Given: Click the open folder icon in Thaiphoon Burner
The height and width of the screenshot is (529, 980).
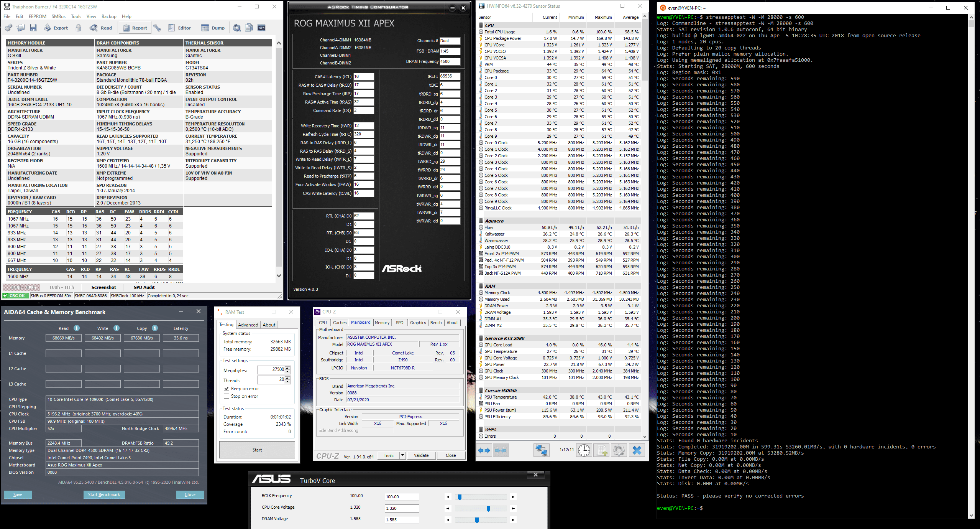Looking at the screenshot, I should pos(21,28).
